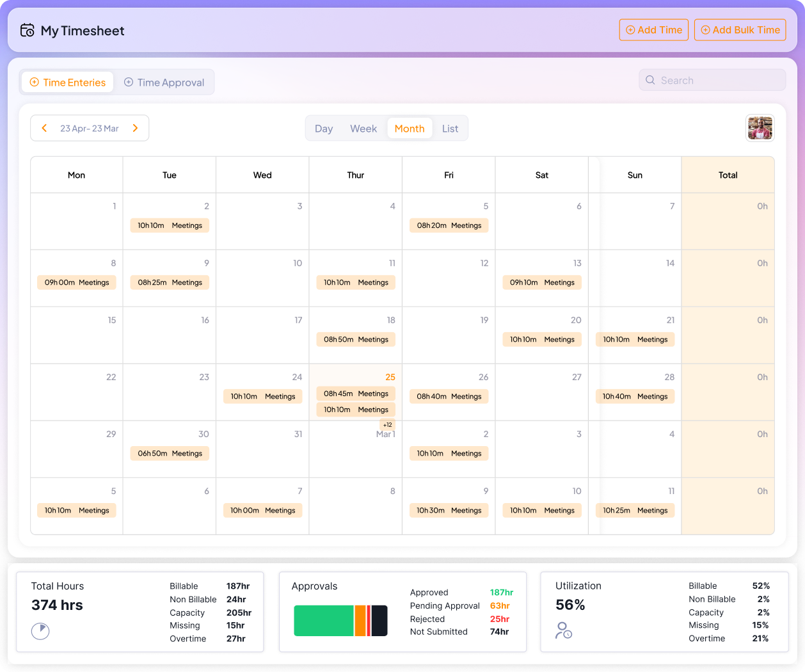This screenshot has height=672, width=805.
Task: Click the Total Hours pie chart icon
Action: pyautogui.click(x=40, y=631)
